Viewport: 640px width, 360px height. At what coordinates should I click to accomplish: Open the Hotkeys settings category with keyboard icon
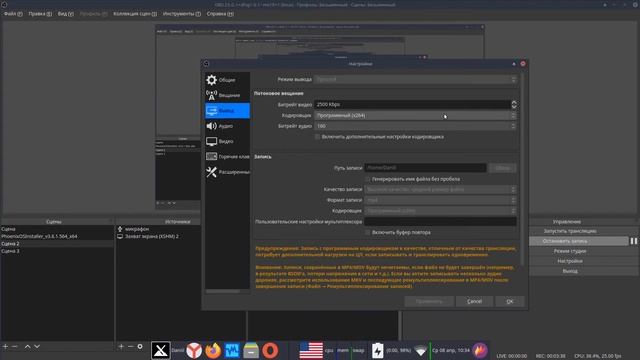click(227, 157)
